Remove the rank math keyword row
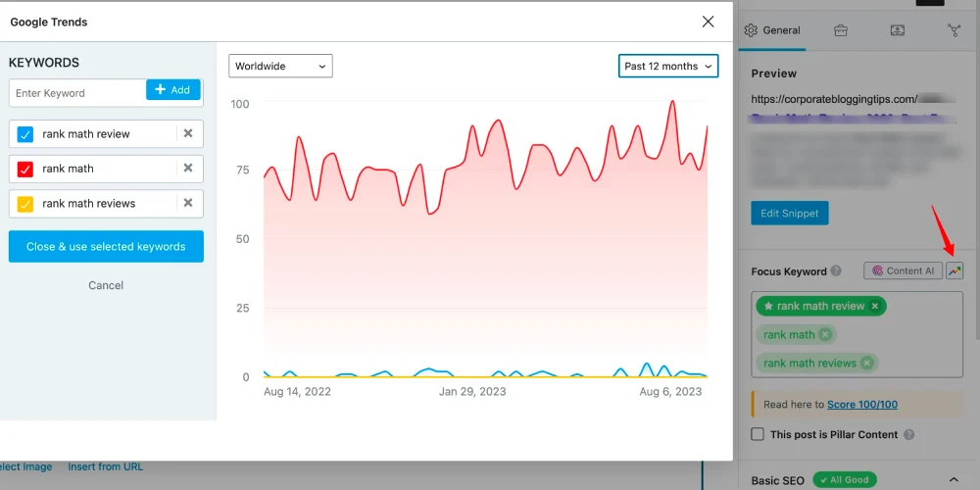 188,169
